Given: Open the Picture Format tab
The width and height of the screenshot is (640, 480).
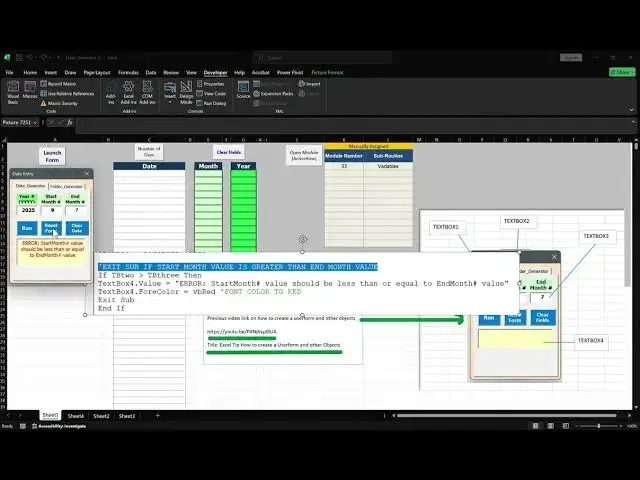Looking at the screenshot, I should [x=327, y=73].
